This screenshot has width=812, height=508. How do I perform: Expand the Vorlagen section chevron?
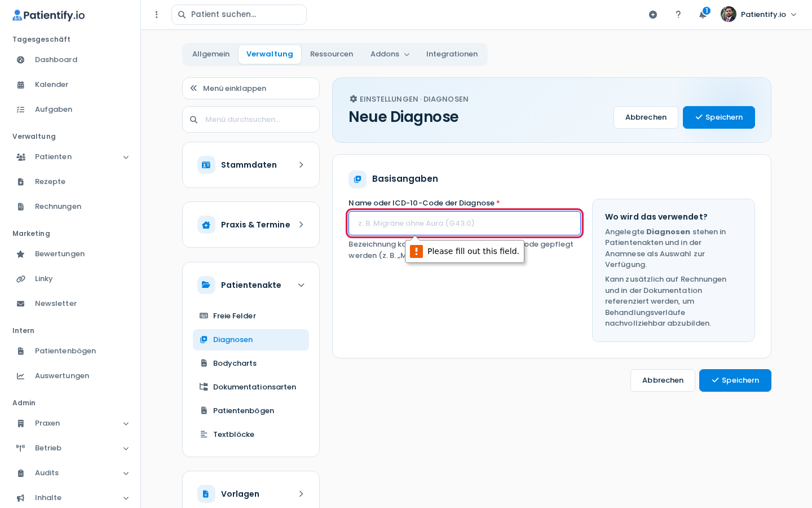tap(301, 494)
